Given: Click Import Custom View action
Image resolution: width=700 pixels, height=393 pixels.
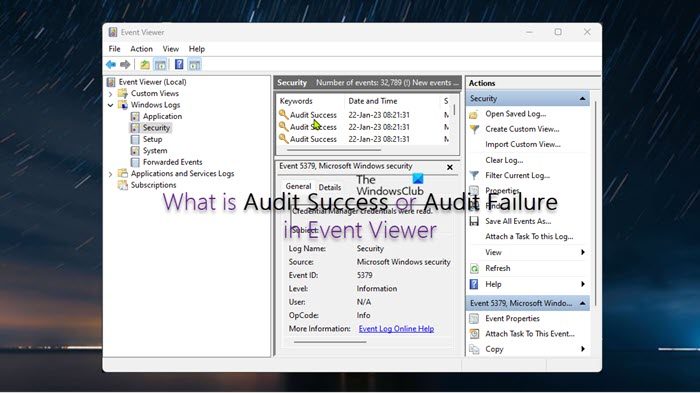Looking at the screenshot, I should point(523,145).
